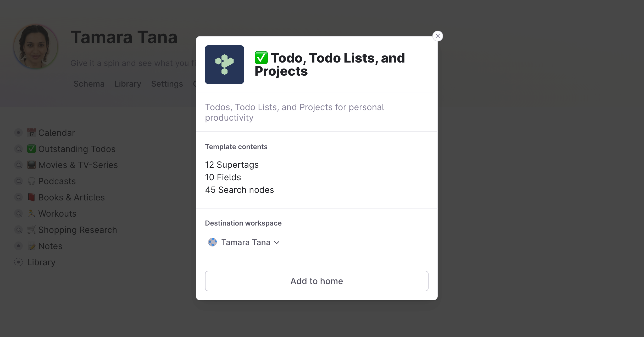The width and height of the screenshot is (644, 337).
Task: Open the Settings tab
Action: coord(167,84)
